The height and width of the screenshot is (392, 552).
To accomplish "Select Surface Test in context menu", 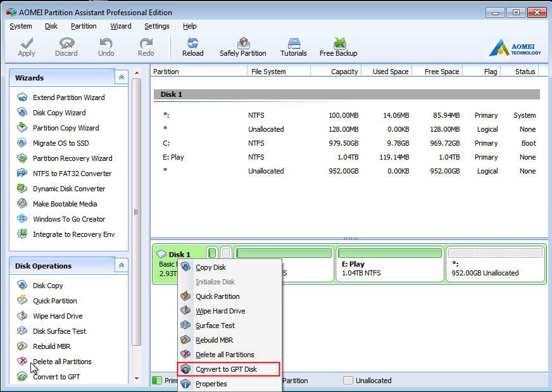I will tap(230, 326).
